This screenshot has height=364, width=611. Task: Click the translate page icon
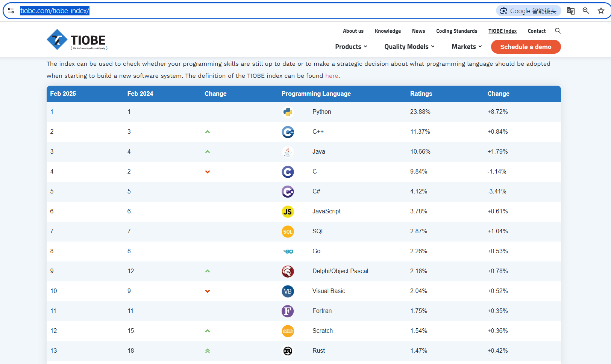[x=571, y=11]
